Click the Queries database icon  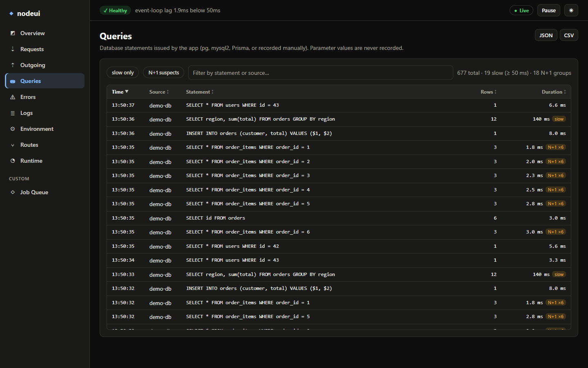[13, 81]
